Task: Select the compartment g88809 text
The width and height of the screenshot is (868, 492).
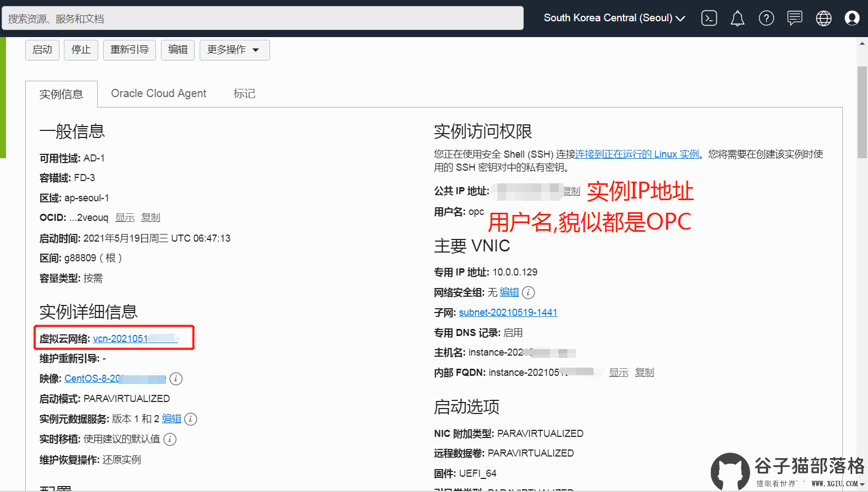Action: [x=80, y=258]
